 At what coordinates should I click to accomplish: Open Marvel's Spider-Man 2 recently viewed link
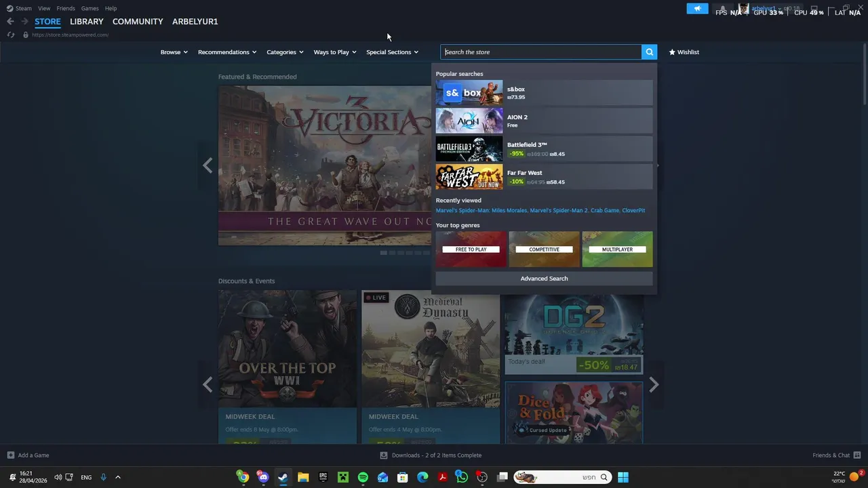pyautogui.click(x=559, y=210)
